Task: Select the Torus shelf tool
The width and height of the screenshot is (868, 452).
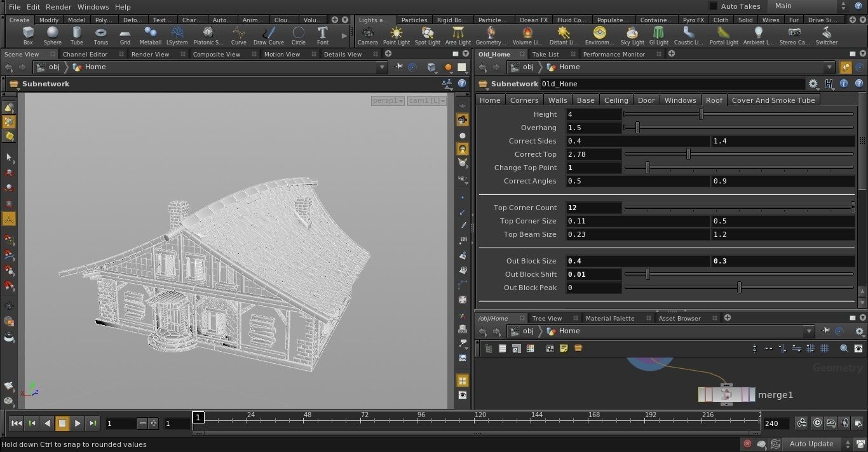Action: (101, 36)
